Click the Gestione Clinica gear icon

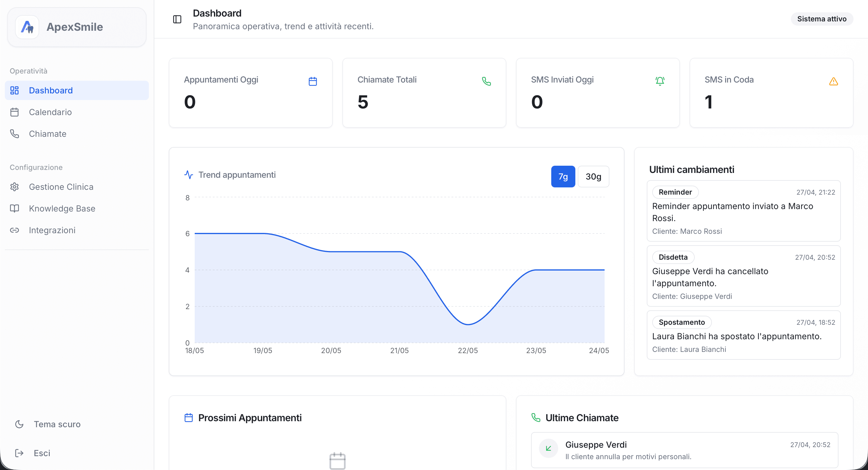[14, 187]
